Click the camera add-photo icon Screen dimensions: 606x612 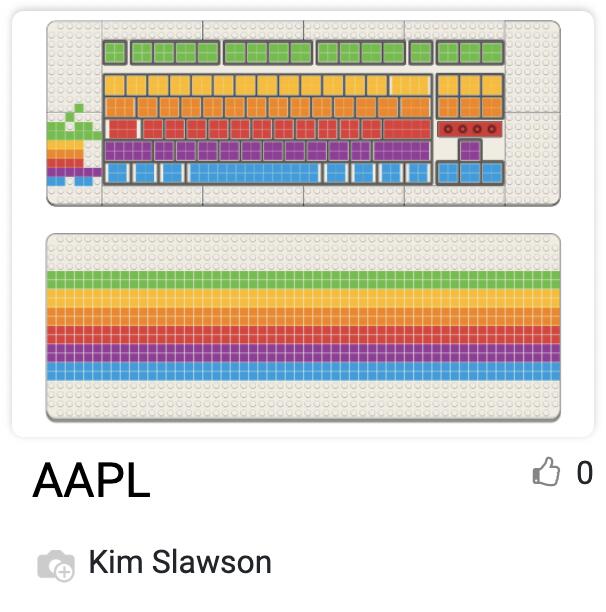point(56,565)
